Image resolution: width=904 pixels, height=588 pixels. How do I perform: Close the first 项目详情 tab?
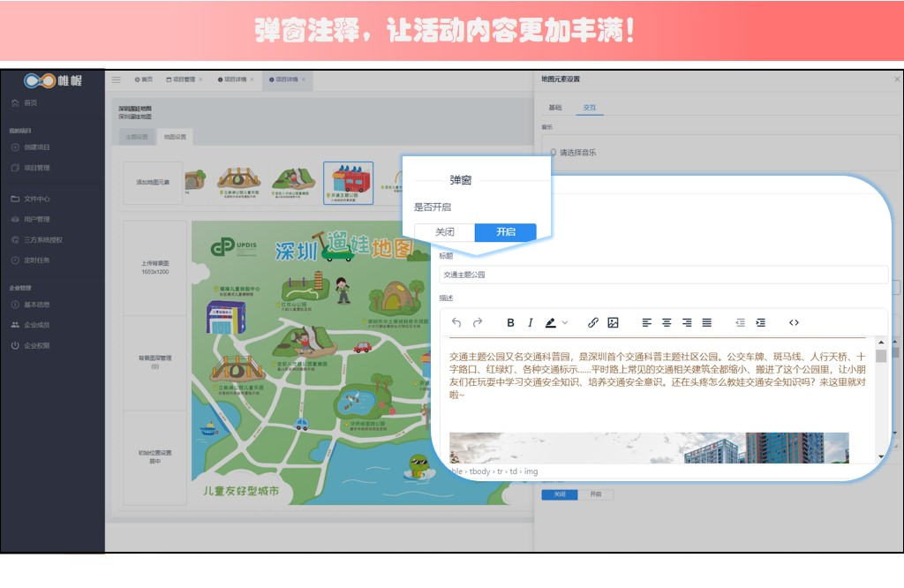(252, 79)
